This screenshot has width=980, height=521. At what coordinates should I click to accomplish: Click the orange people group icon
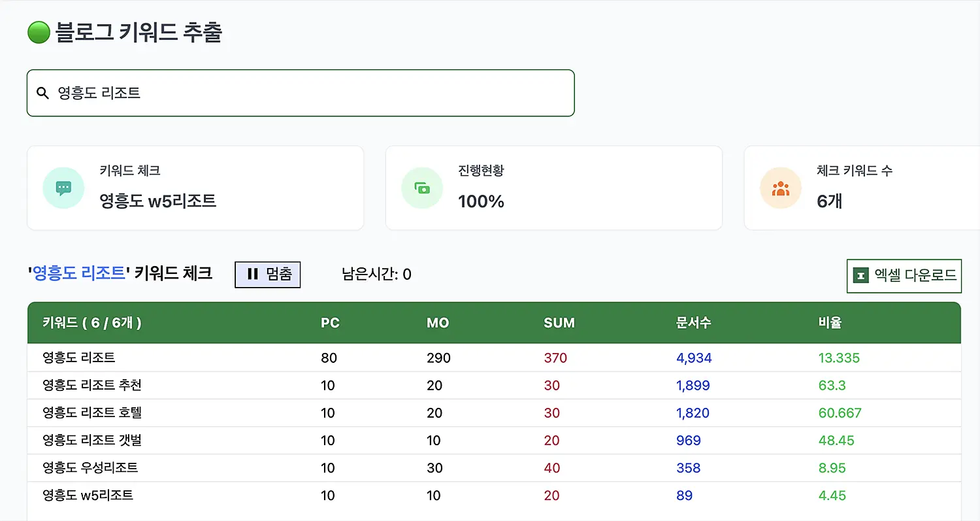tap(781, 188)
